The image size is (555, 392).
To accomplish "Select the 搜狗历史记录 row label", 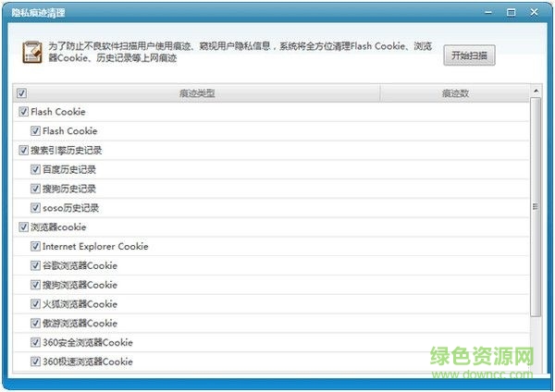I will point(69,189).
